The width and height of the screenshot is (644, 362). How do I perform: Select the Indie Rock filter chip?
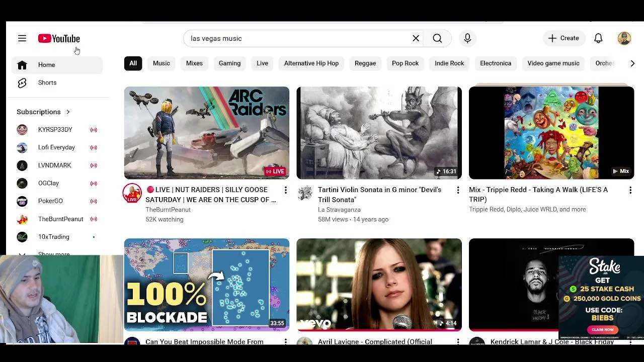[x=449, y=63]
